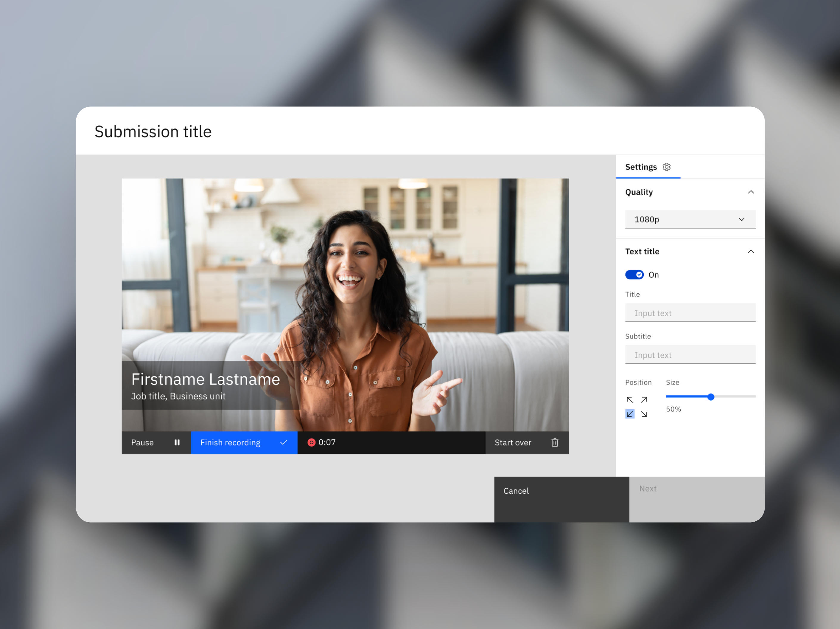The image size is (840, 629).
Task: Click the Finish recording checkmark icon
Action: [x=283, y=442]
